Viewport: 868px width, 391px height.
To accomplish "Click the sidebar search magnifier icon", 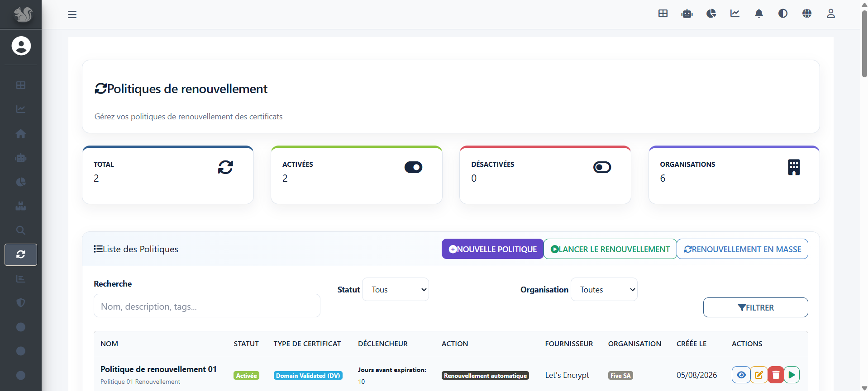I will point(21,230).
